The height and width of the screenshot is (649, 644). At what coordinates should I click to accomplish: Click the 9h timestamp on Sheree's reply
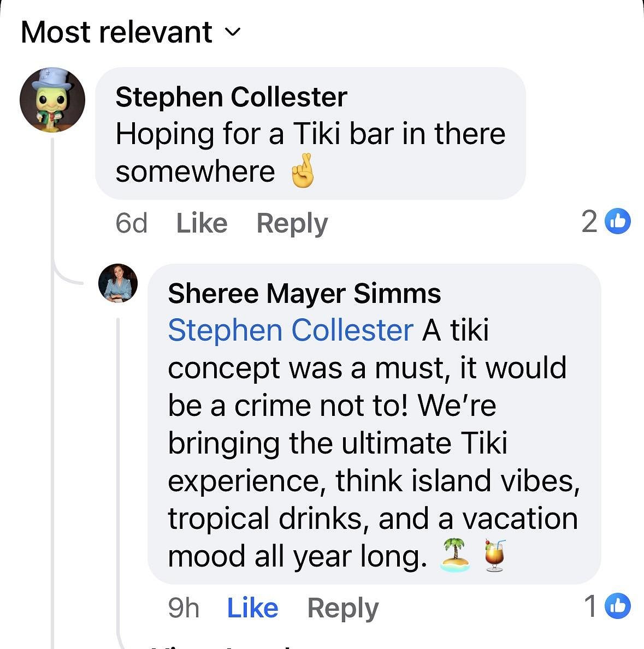click(184, 608)
